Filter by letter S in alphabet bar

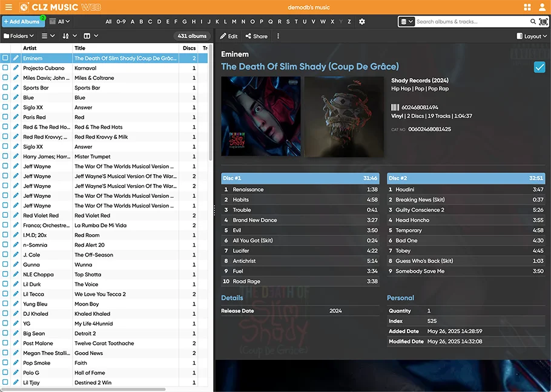[x=288, y=21]
